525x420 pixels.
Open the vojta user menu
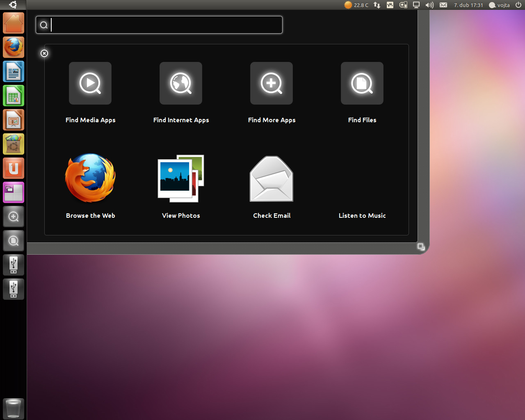pos(499,5)
